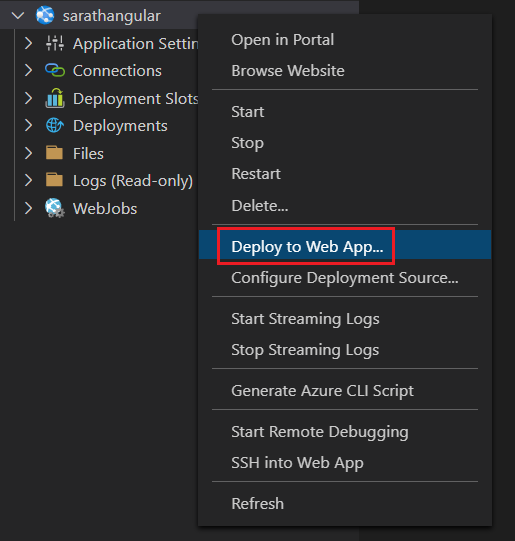Viewport: 515px width, 541px height.
Task: Select the Deployment Slots label
Action: coord(135,99)
